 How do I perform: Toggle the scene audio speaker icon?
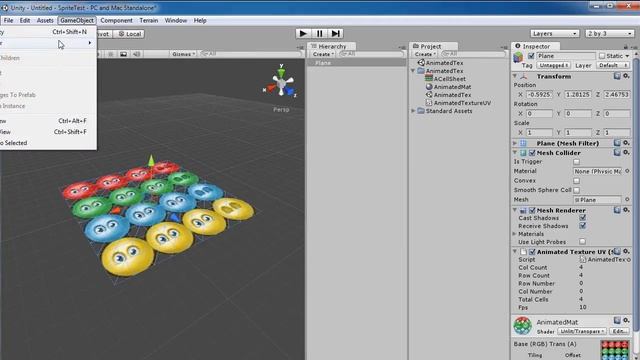[137, 54]
